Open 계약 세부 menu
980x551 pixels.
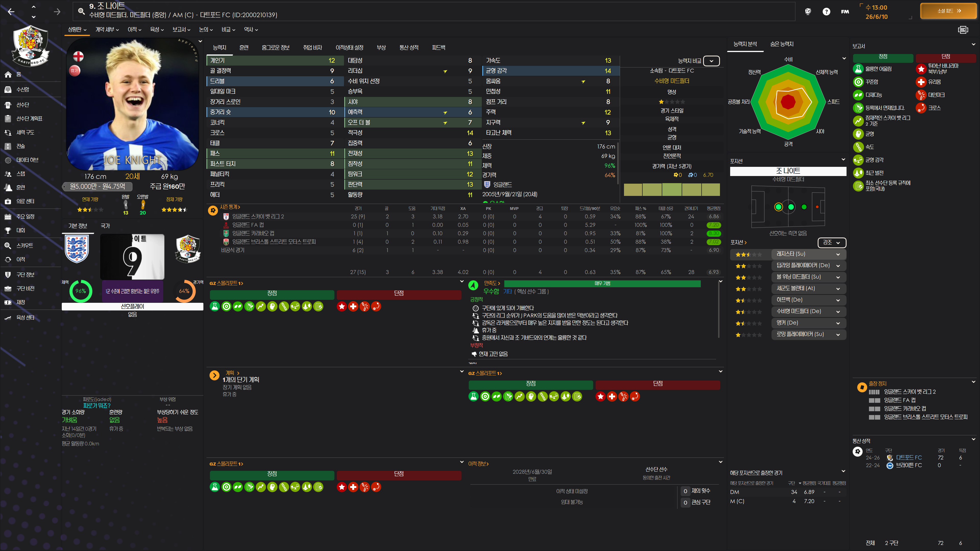click(x=107, y=30)
